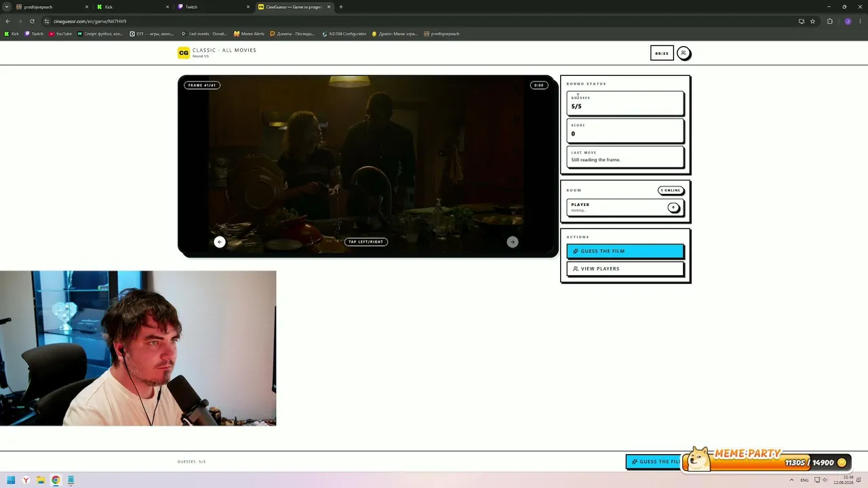Switch to the Twitch browser tab
868x488 pixels.
coord(213,7)
